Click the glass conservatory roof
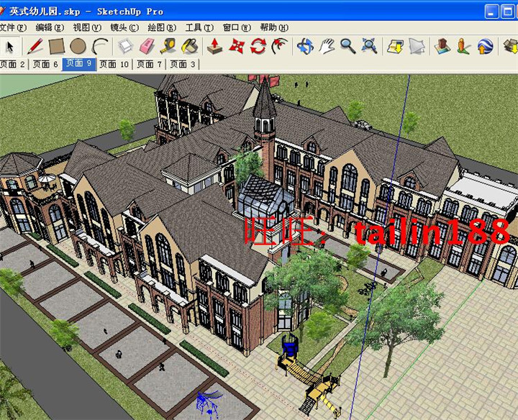This screenshot has height=420, width=518. pyautogui.click(x=264, y=192)
